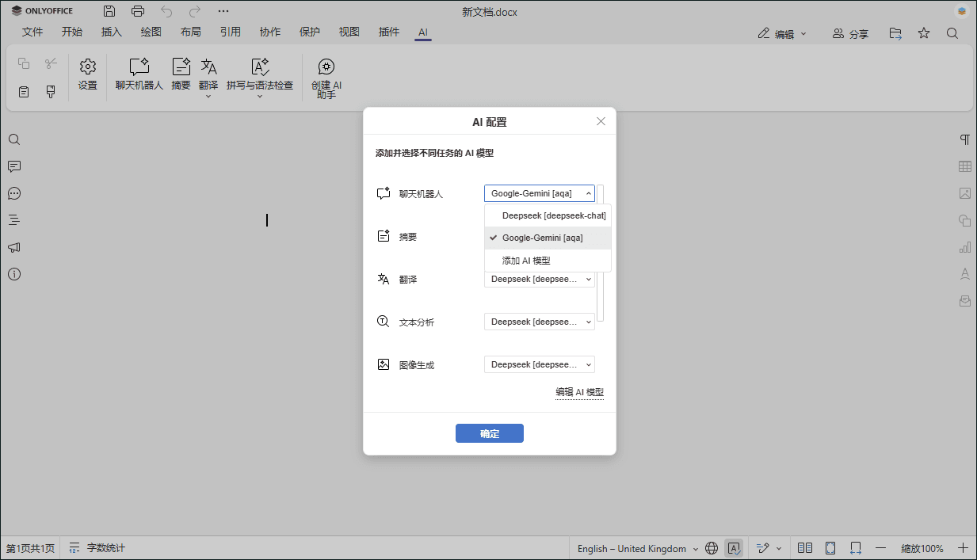
Task: Expand the Image generation (图像生成) model dropdown
Action: point(540,364)
